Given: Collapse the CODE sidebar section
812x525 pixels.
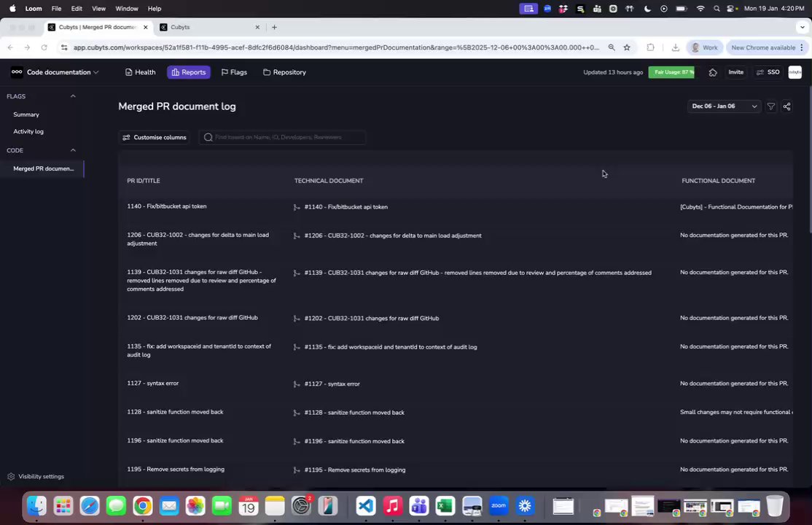Looking at the screenshot, I should (73, 150).
